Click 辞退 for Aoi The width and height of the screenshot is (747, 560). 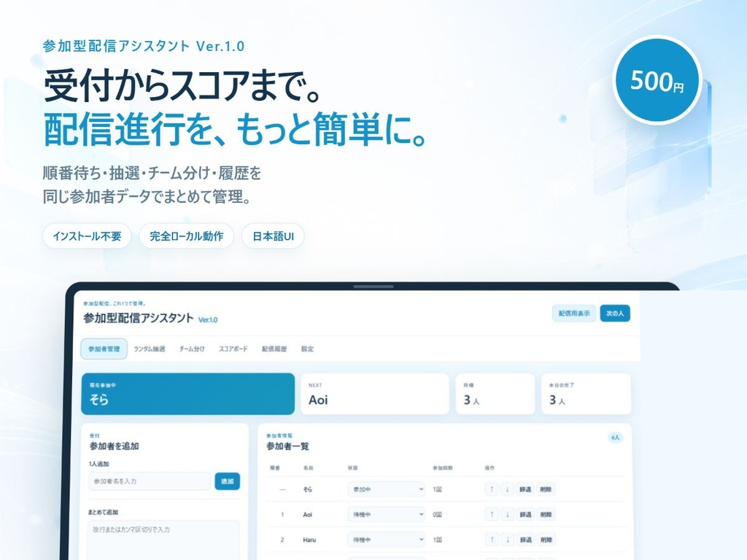[x=525, y=514]
